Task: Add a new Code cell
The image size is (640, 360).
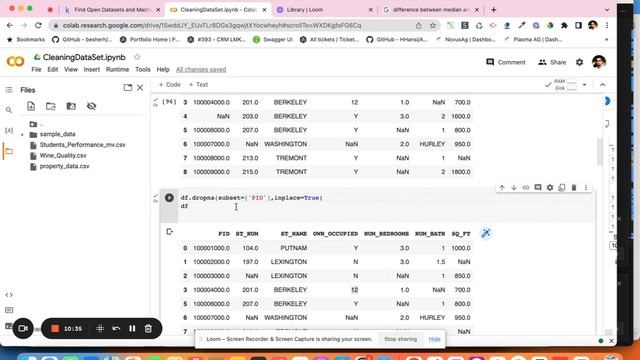Action: [169, 84]
